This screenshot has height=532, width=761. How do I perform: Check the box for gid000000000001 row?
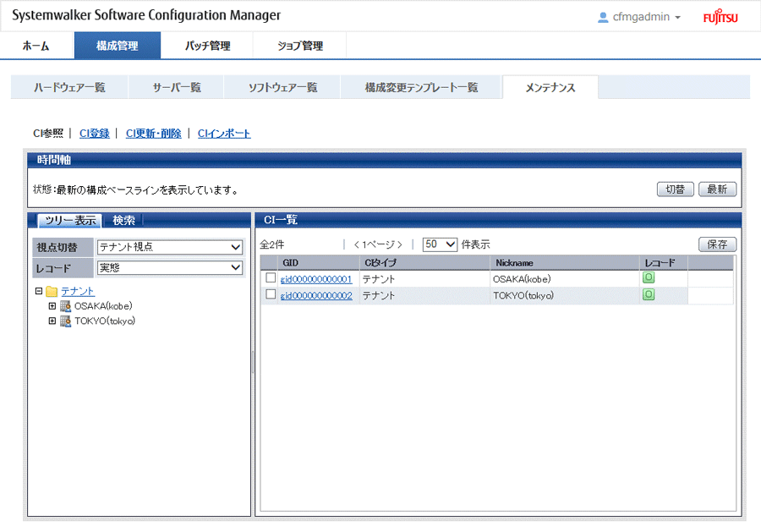(271, 277)
